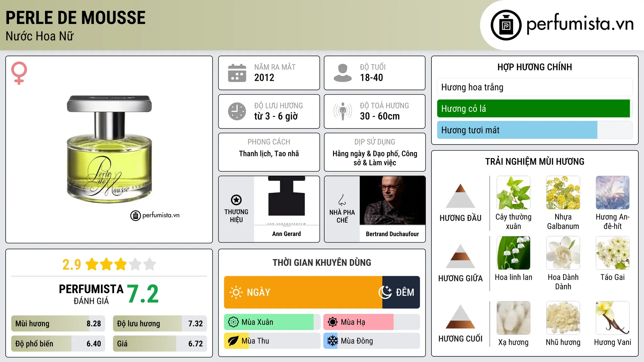Click the Thời gian khuyên dùng heading
The height and width of the screenshot is (362, 644).
coord(322,263)
